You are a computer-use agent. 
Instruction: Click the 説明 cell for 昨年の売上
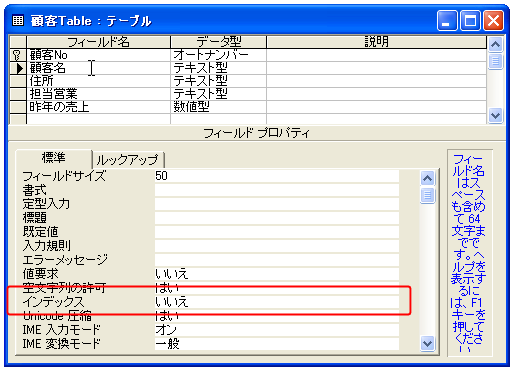376,107
